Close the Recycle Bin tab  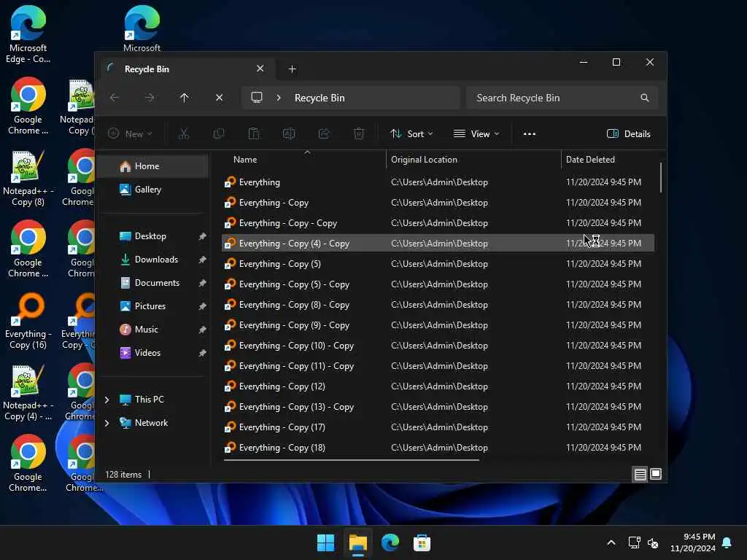tap(260, 69)
